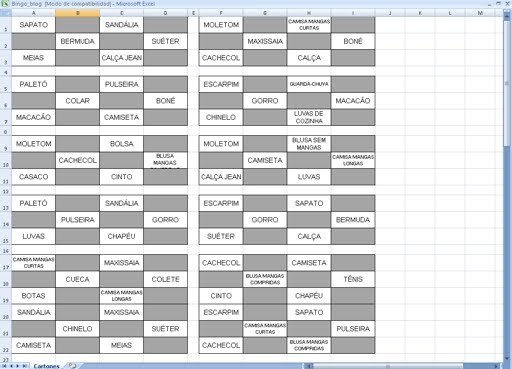
Task: Select the COLETE cell
Action: click(166, 279)
